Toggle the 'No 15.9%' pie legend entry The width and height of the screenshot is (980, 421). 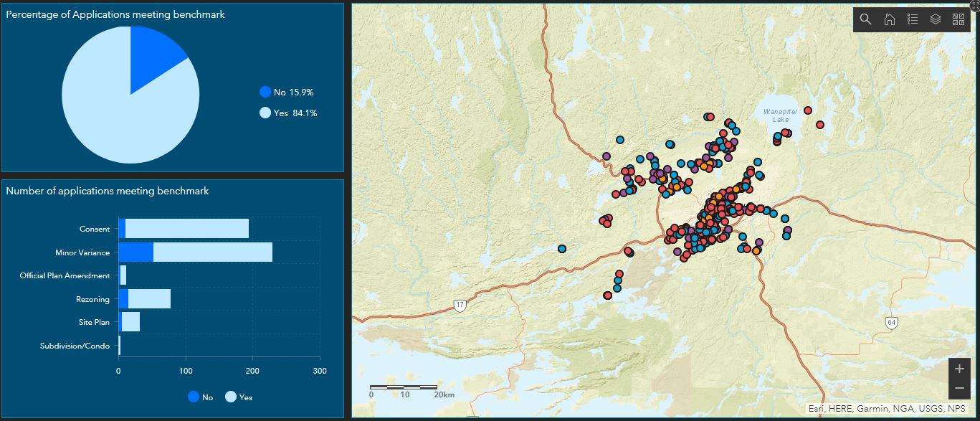click(287, 92)
